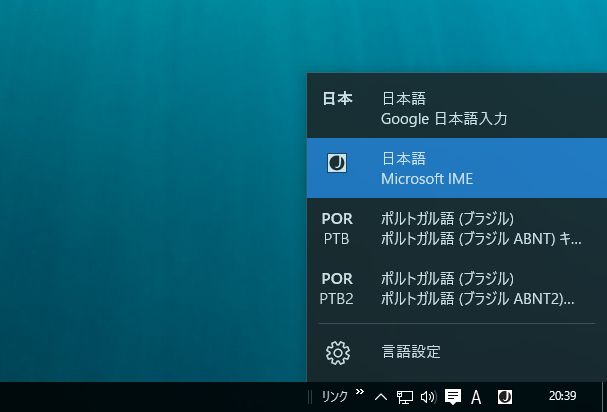Select Google 日本語入力 input method

(457, 108)
